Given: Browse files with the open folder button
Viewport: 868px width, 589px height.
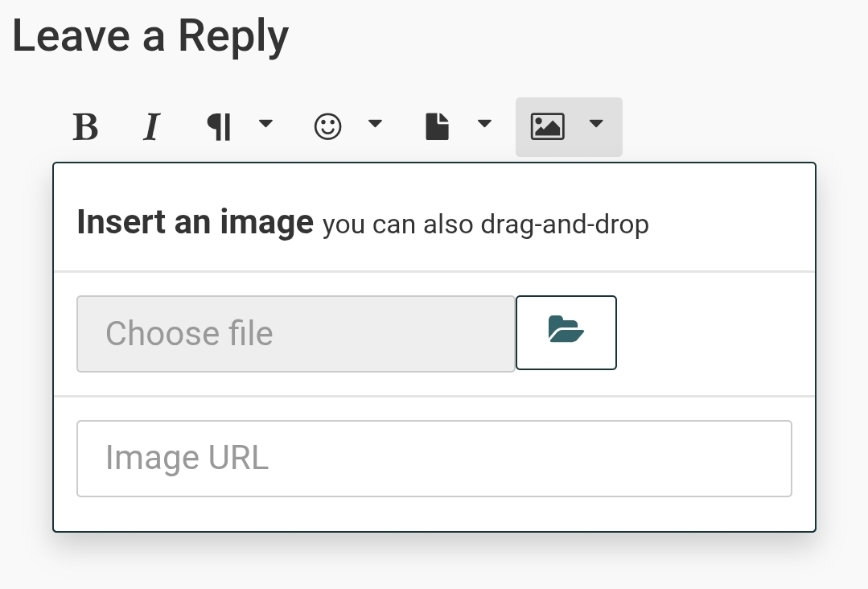Looking at the screenshot, I should (x=566, y=332).
